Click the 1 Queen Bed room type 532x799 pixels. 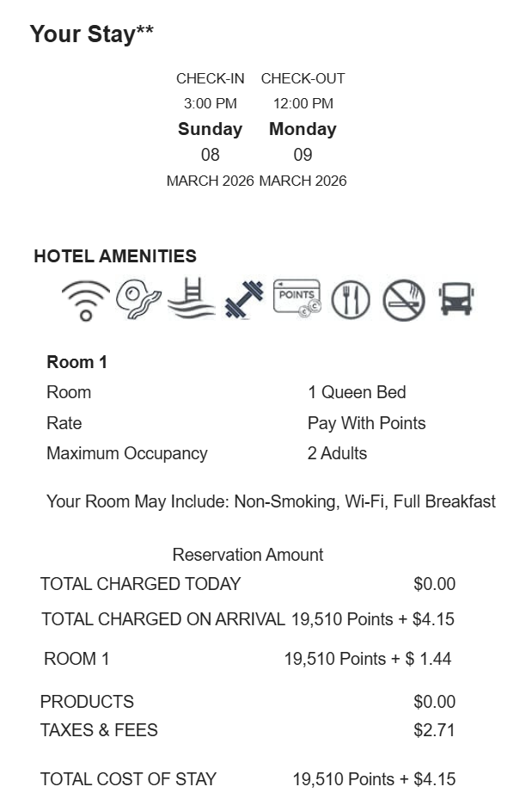tap(357, 392)
